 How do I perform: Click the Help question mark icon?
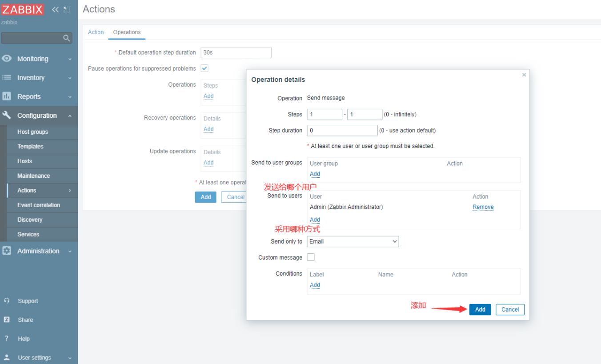tap(7, 339)
